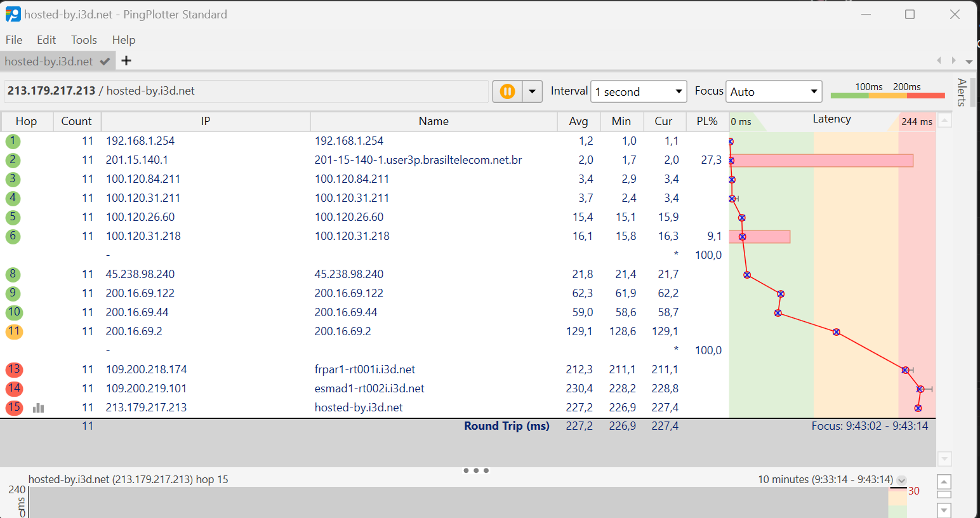Click hop 15 red circle icon
Screen dimensions: 980x518
click(x=14, y=408)
